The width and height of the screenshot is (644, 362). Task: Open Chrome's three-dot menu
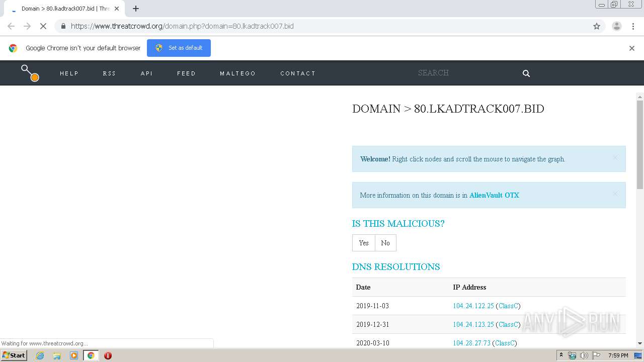click(633, 26)
